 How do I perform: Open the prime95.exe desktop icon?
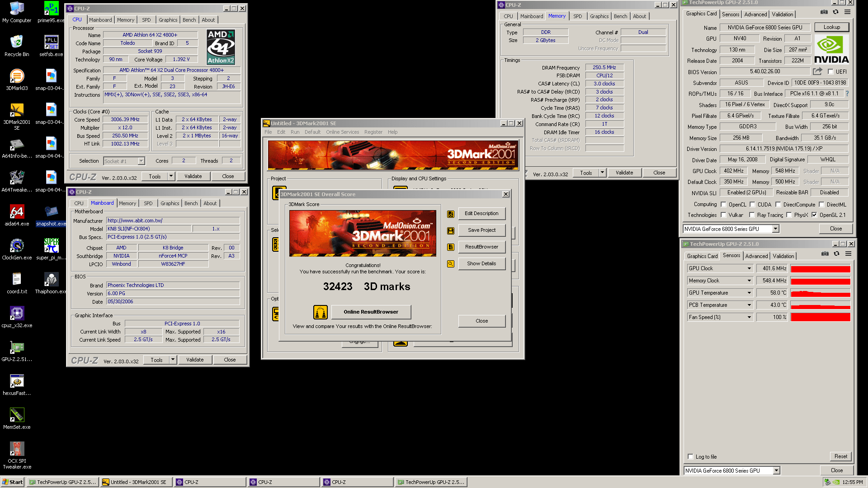click(51, 12)
